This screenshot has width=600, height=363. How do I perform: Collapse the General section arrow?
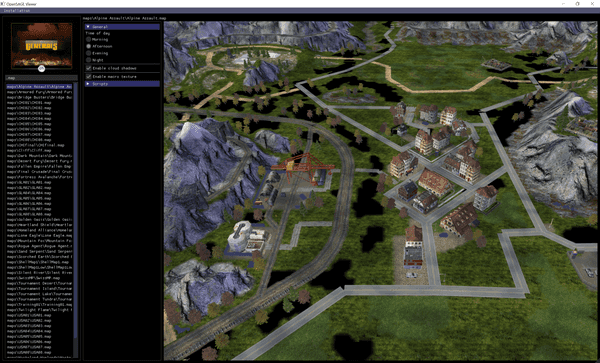click(88, 27)
